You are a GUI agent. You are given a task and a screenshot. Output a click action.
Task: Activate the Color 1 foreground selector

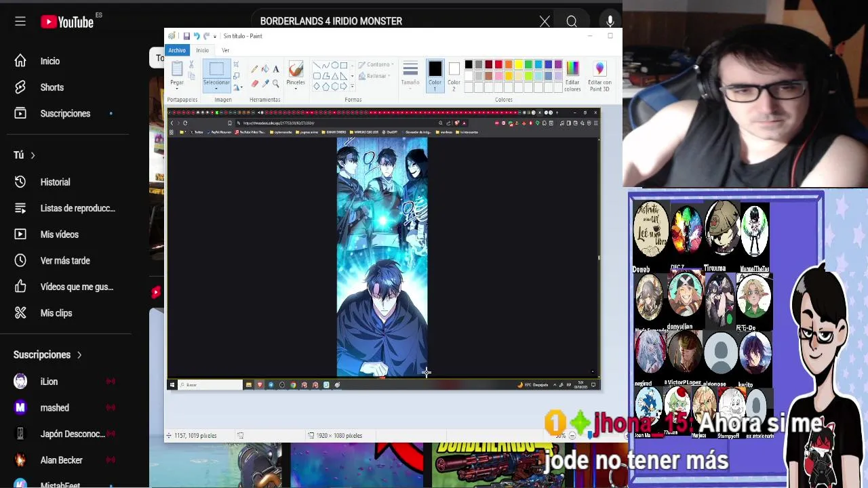(x=435, y=76)
